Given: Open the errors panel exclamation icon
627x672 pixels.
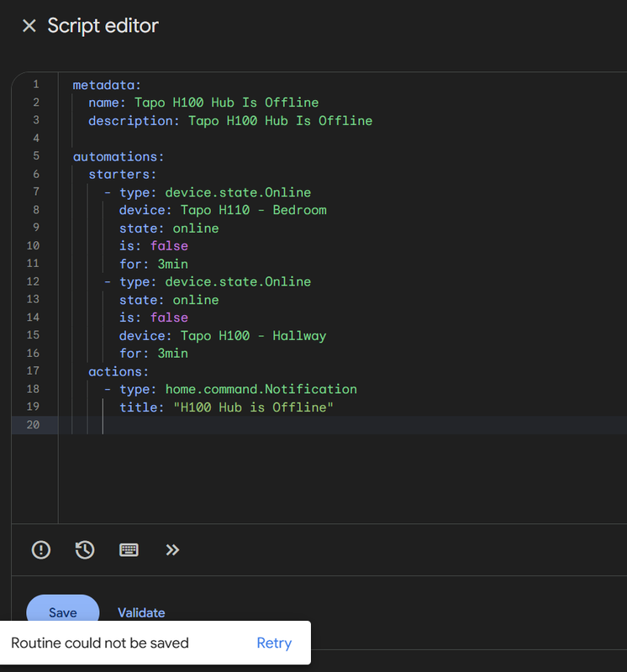Looking at the screenshot, I should point(41,550).
